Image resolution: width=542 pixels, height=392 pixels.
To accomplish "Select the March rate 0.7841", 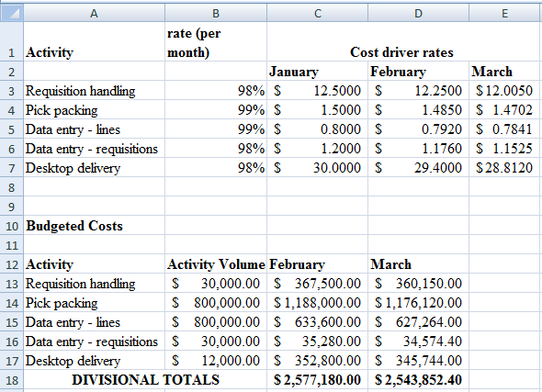I will (505, 129).
